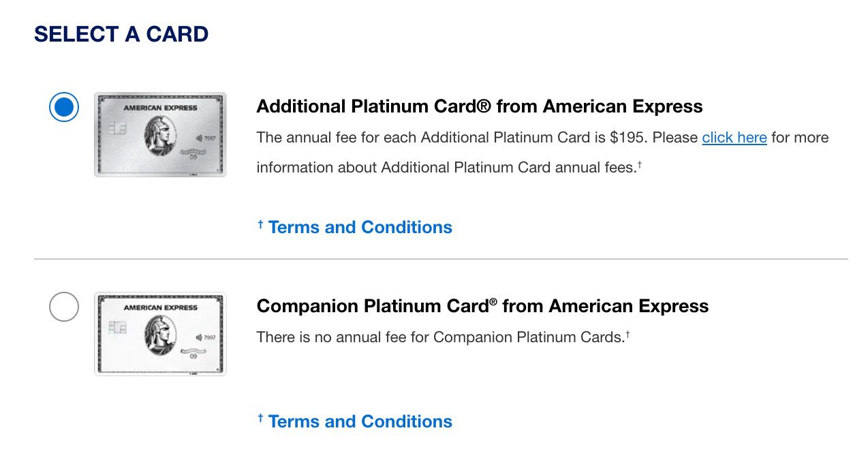Select the Companion Platinum Card radio button

click(63, 307)
